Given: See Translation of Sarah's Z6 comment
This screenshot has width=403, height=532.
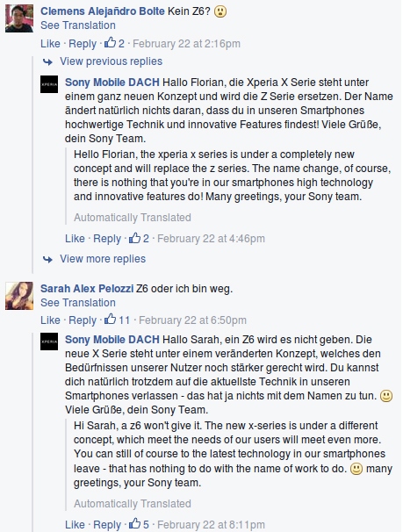Looking at the screenshot, I should point(78,302).
